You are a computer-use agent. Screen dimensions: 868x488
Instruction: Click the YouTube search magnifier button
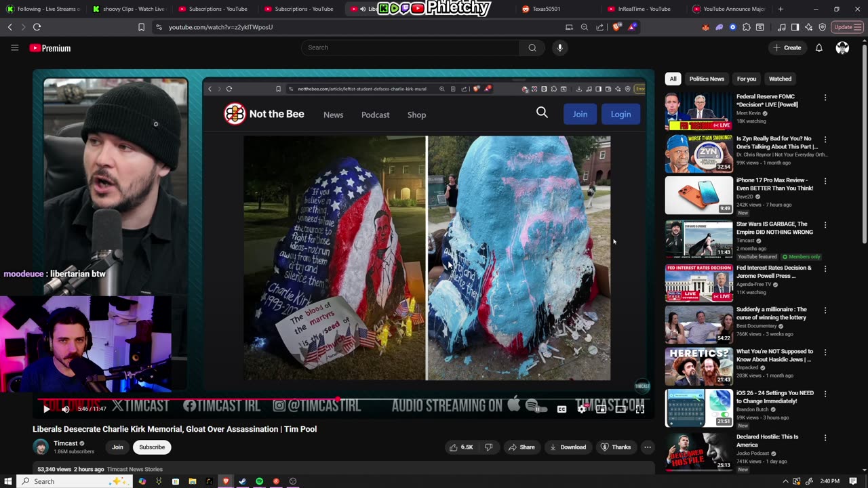click(532, 47)
